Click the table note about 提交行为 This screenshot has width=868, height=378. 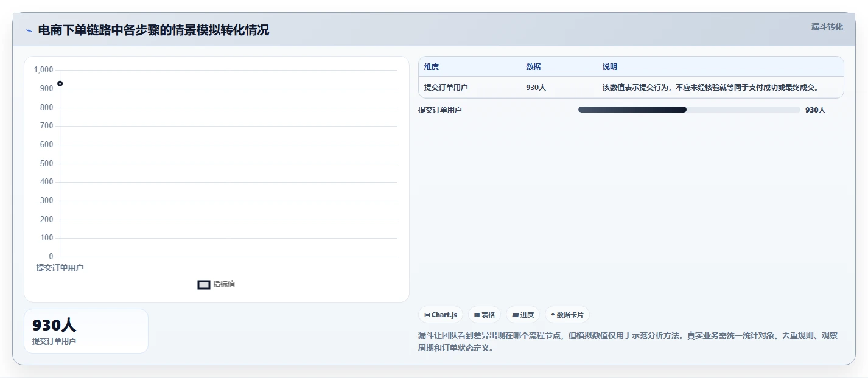[710, 88]
